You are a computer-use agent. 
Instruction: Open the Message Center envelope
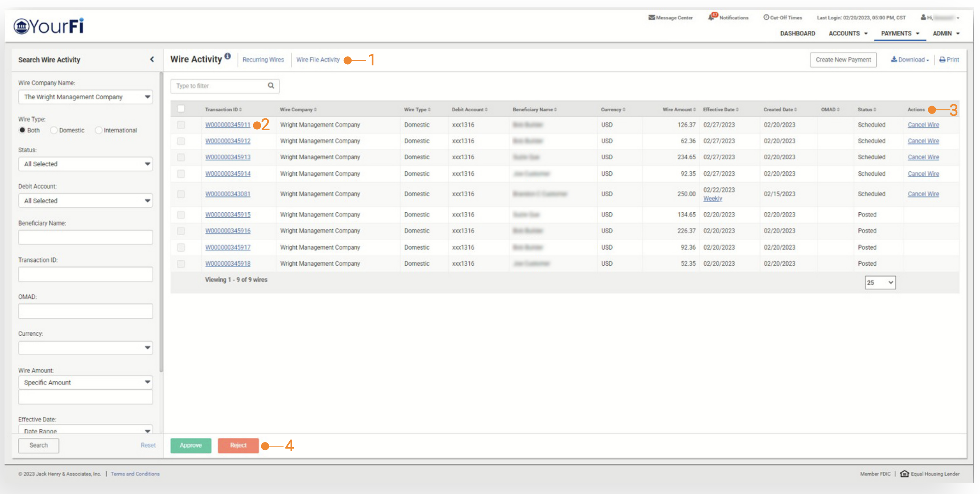coord(652,18)
